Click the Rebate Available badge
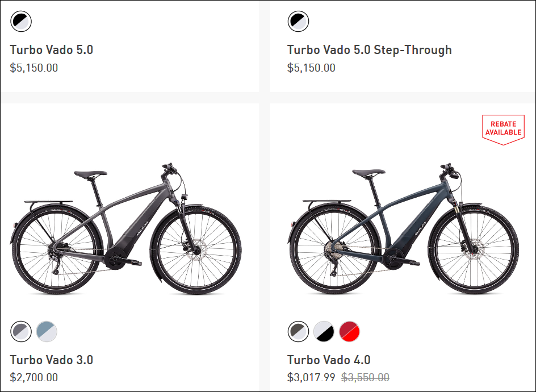The image size is (536, 392). 503,129
